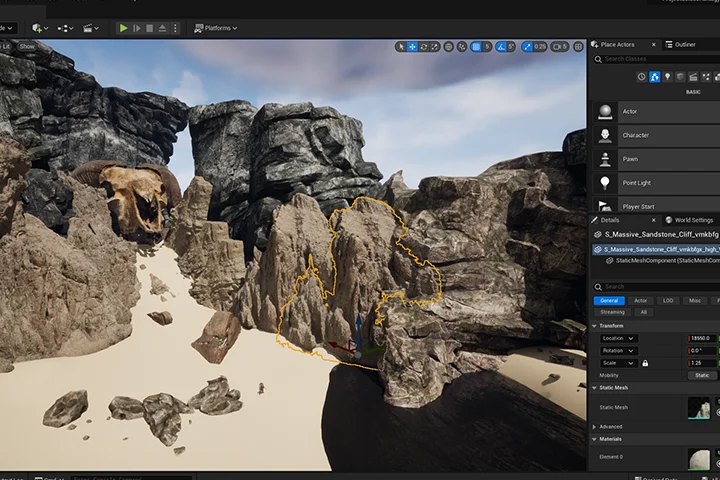Viewport: 720px width, 480px height.
Task: Set Mobility to Static
Action: click(702, 375)
